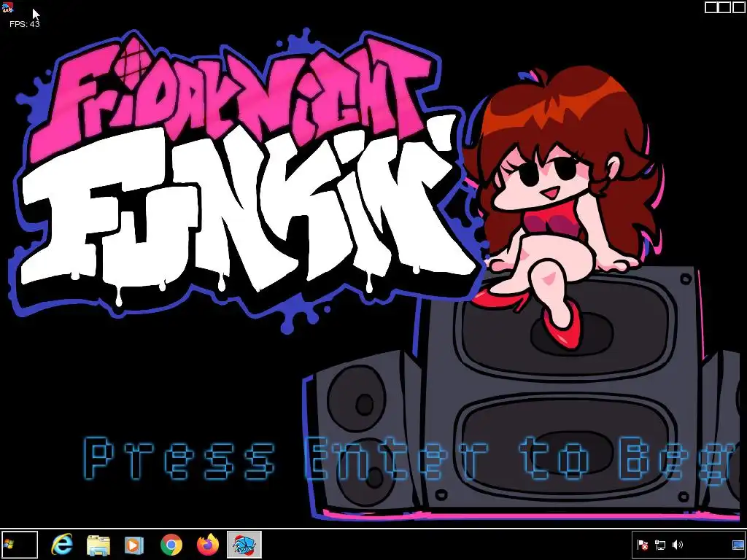
Task: Select the Friday Night Funkin' taskbar button
Action: [x=244, y=545]
